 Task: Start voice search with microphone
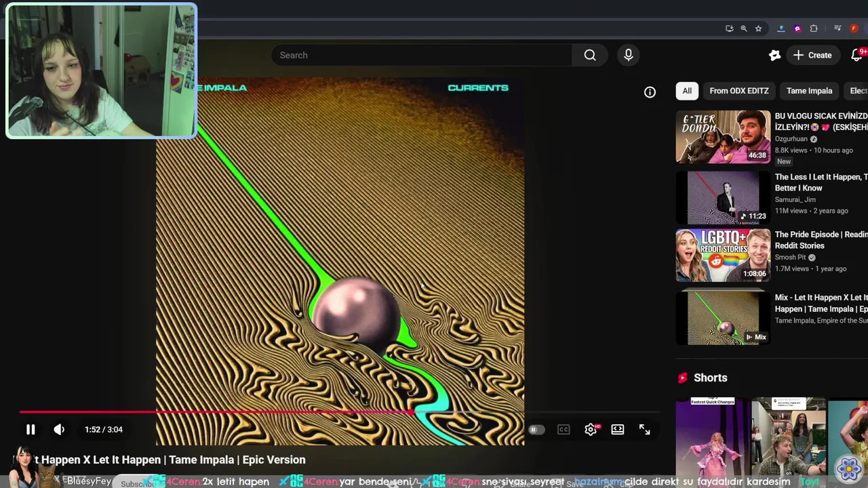[x=629, y=55]
